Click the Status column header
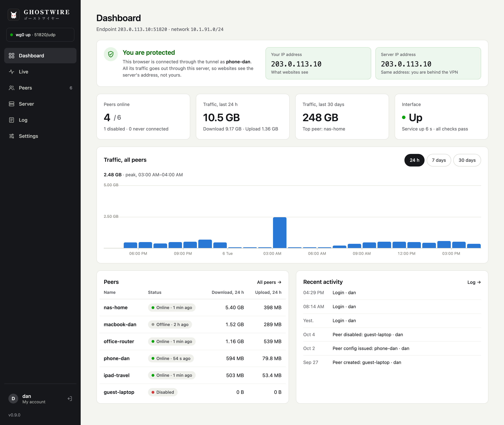Image resolution: width=504 pixels, height=425 pixels. tap(155, 292)
